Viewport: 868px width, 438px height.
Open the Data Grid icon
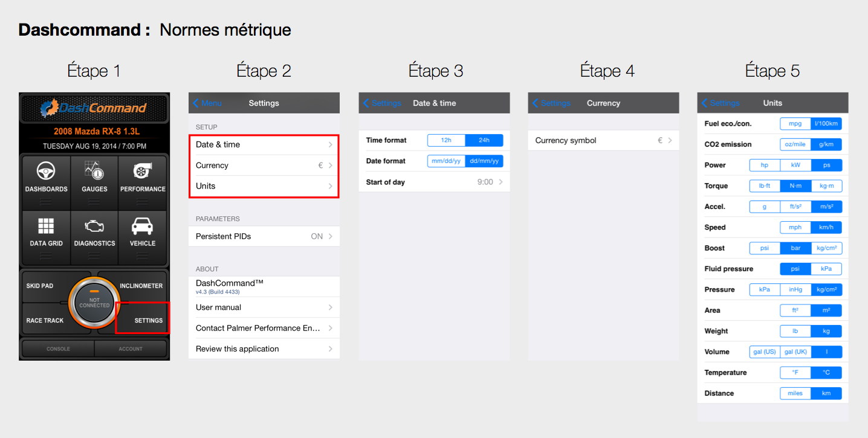pyautogui.click(x=46, y=227)
